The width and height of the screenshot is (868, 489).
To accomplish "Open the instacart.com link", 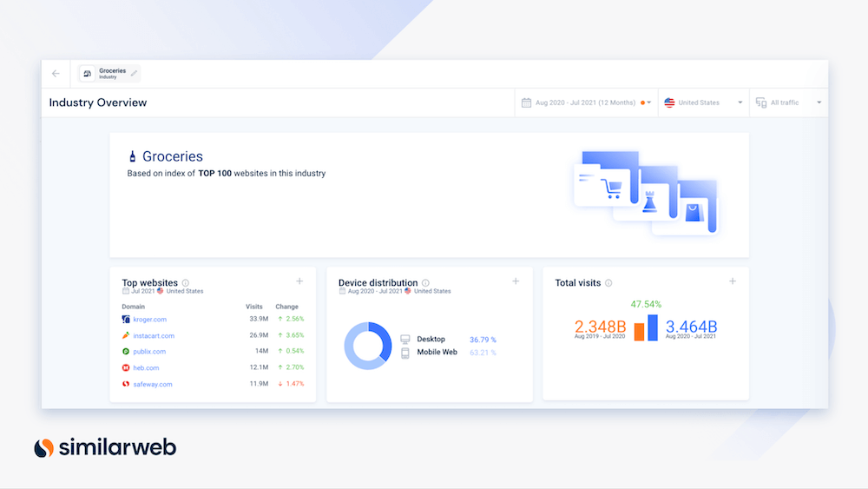I will coord(153,335).
